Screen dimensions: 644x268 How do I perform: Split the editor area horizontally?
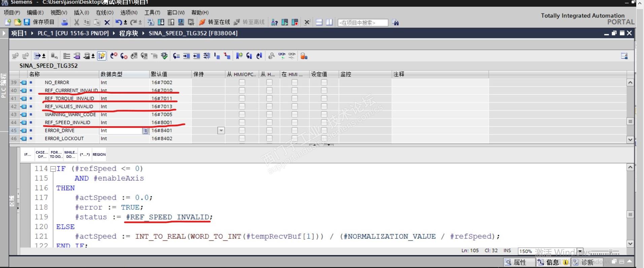(319, 22)
